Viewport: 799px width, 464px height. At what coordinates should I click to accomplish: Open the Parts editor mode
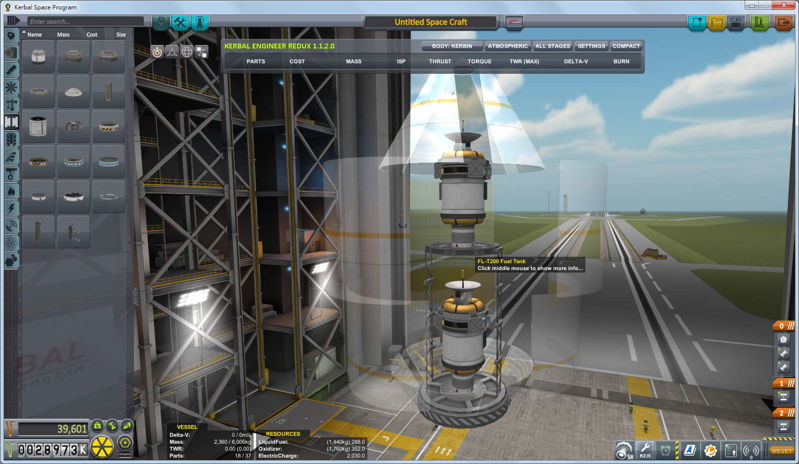pos(162,22)
